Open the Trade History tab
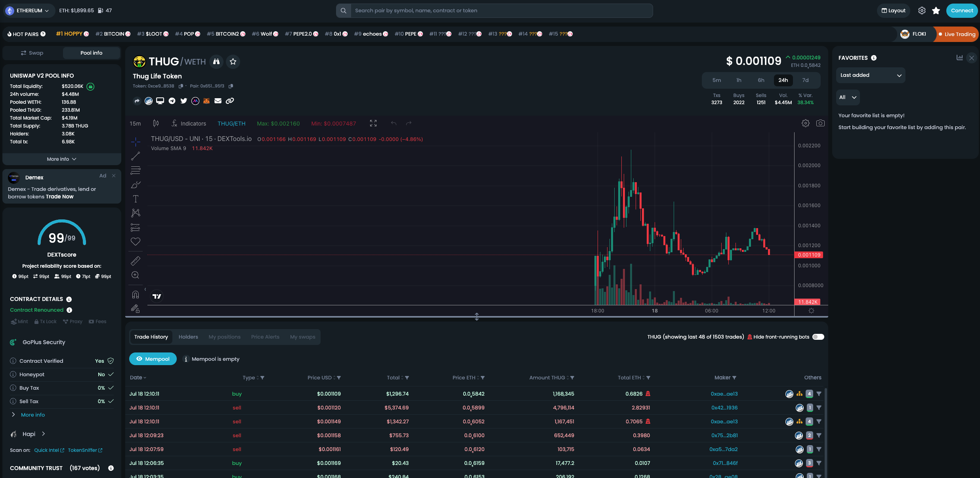980x478 pixels. point(151,337)
